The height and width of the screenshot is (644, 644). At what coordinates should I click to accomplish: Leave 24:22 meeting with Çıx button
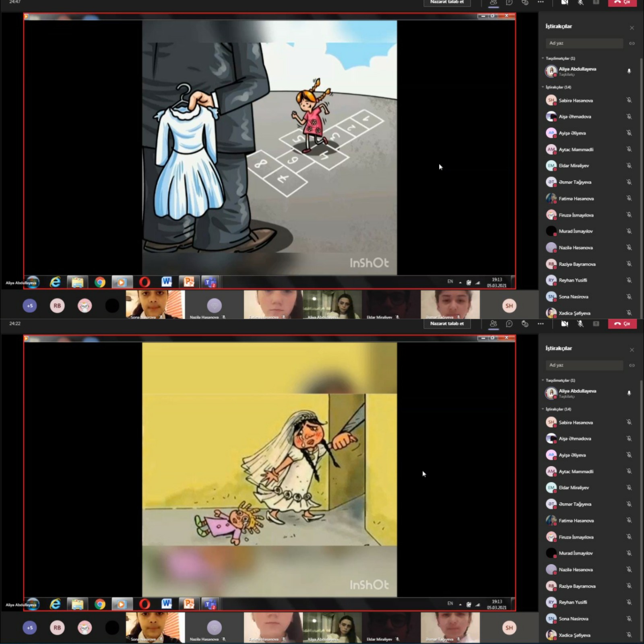click(623, 324)
